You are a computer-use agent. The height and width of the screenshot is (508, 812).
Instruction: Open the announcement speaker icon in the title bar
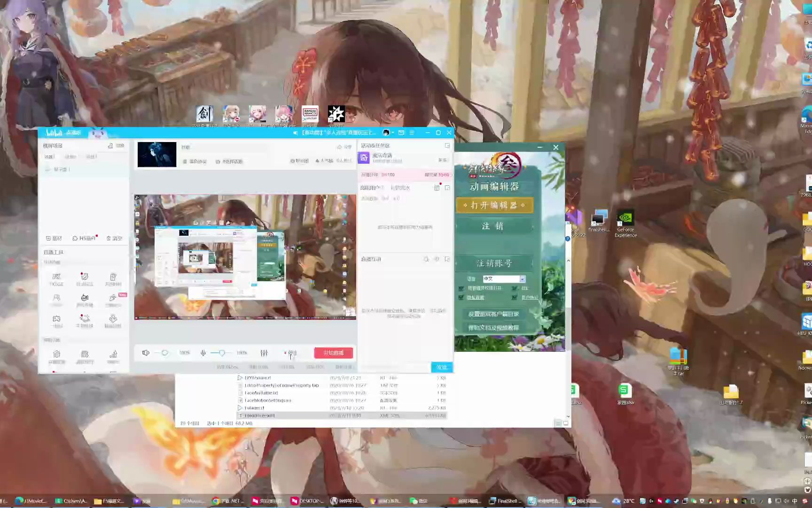click(296, 133)
